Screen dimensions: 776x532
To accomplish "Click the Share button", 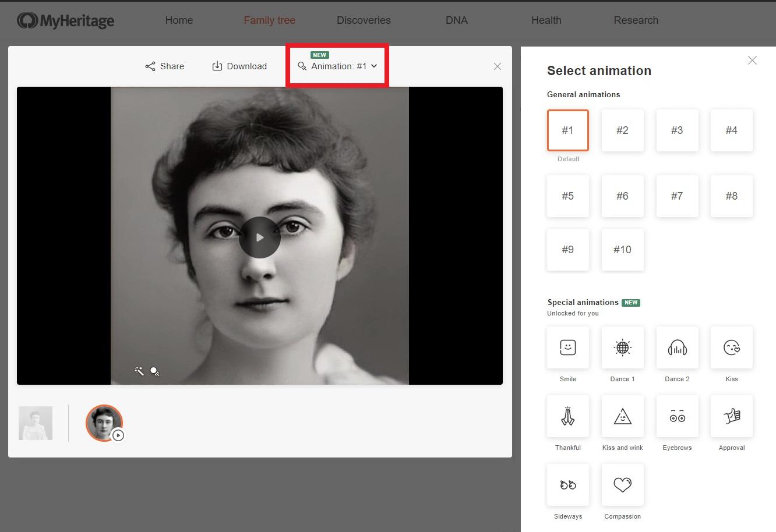I will (x=164, y=66).
